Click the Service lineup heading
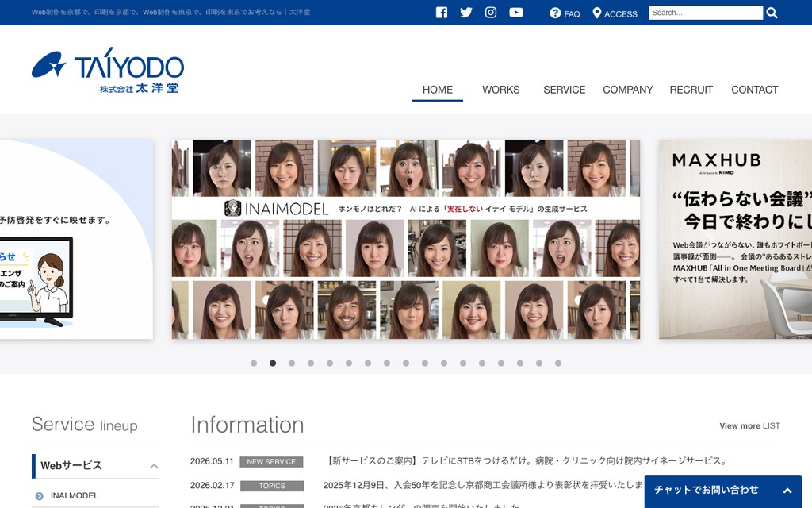 click(85, 425)
